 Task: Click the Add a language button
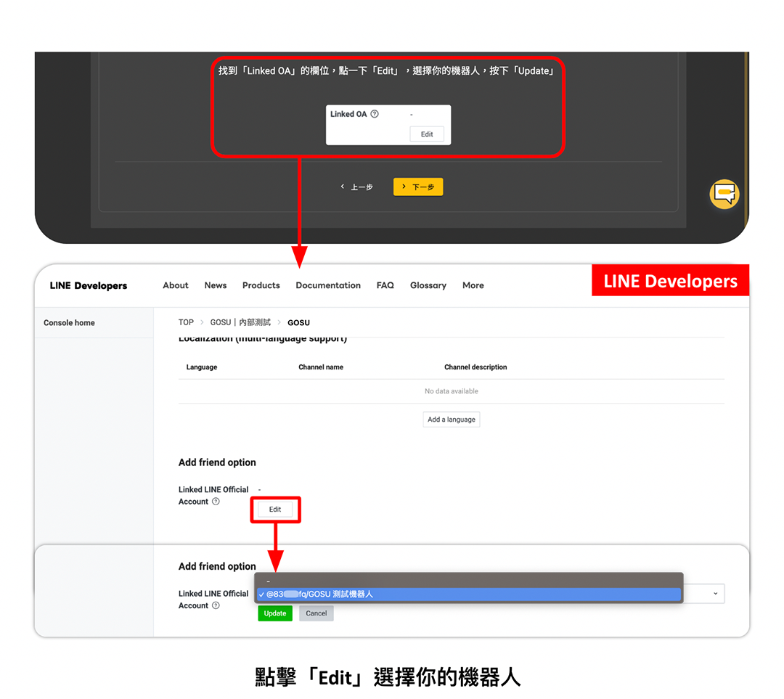pos(451,420)
